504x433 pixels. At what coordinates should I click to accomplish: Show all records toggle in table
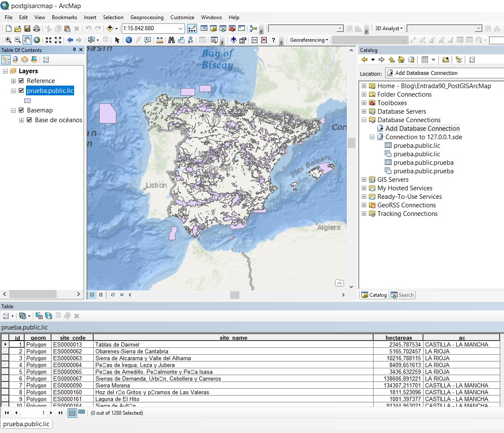72,413
